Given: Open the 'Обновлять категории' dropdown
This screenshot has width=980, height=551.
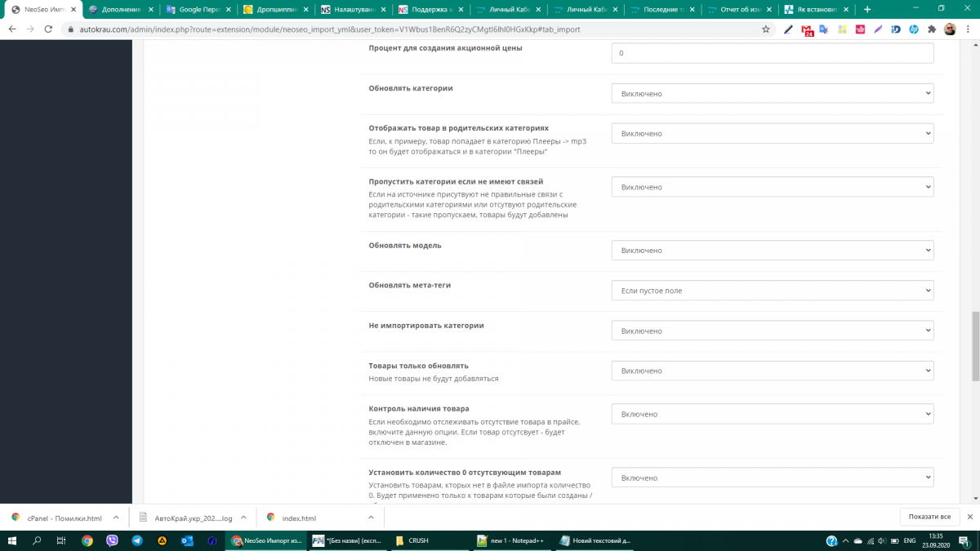Looking at the screenshot, I should pos(772,93).
